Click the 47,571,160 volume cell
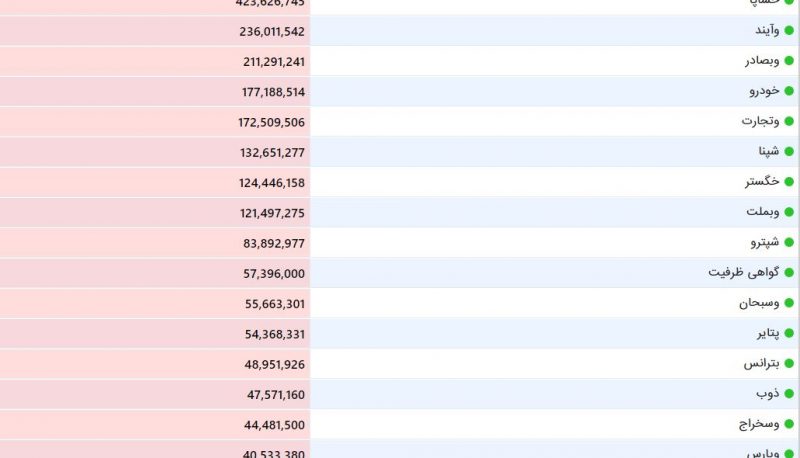Viewport: 800px width, 458px height. (155, 394)
